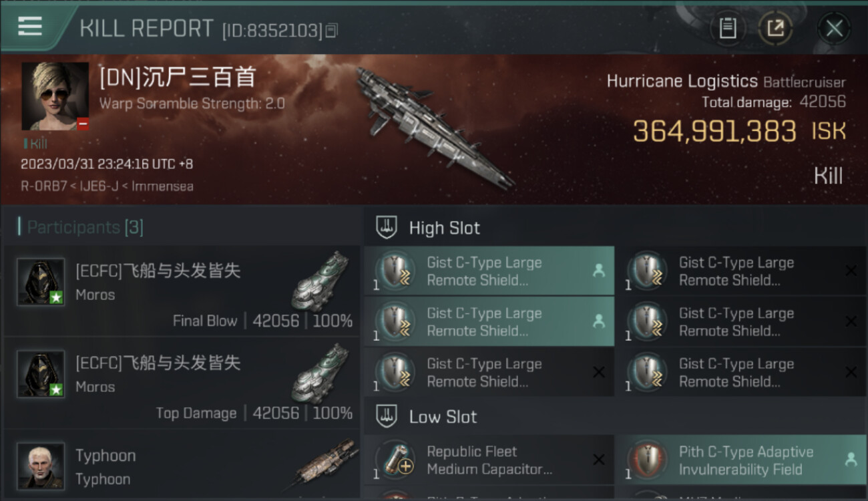The width and height of the screenshot is (868, 501).
Task: Select first Gist C-Type Large Remote Shield
Action: pyautogui.click(x=489, y=271)
